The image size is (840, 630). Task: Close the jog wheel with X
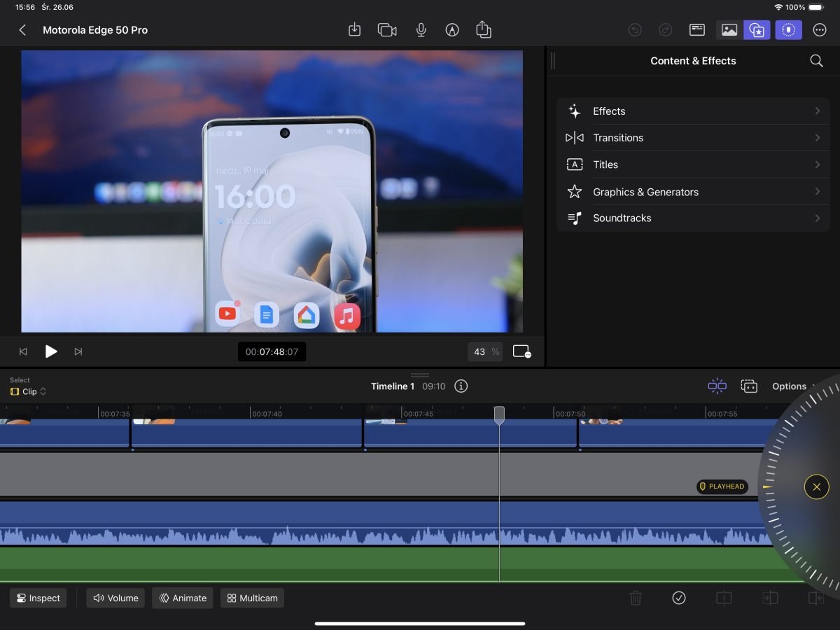[816, 486]
